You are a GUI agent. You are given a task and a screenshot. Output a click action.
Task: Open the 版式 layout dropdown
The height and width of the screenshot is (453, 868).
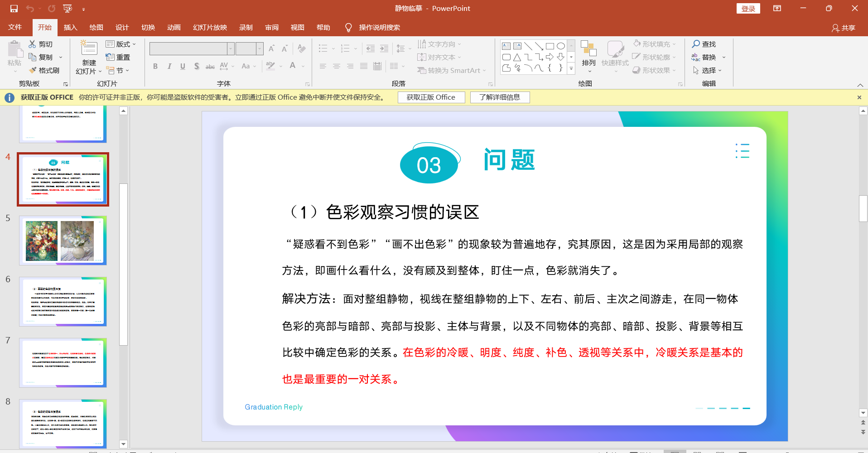click(121, 44)
